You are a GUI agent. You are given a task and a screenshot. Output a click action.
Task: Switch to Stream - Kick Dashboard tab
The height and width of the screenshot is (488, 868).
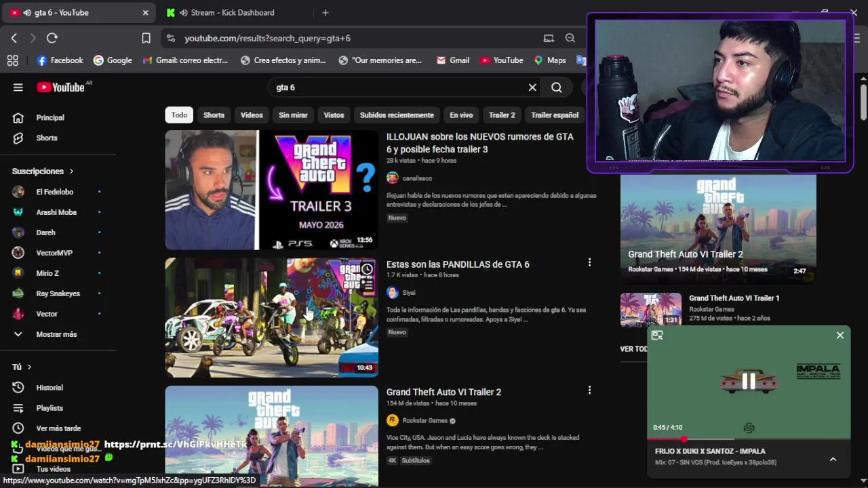point(233,12)
